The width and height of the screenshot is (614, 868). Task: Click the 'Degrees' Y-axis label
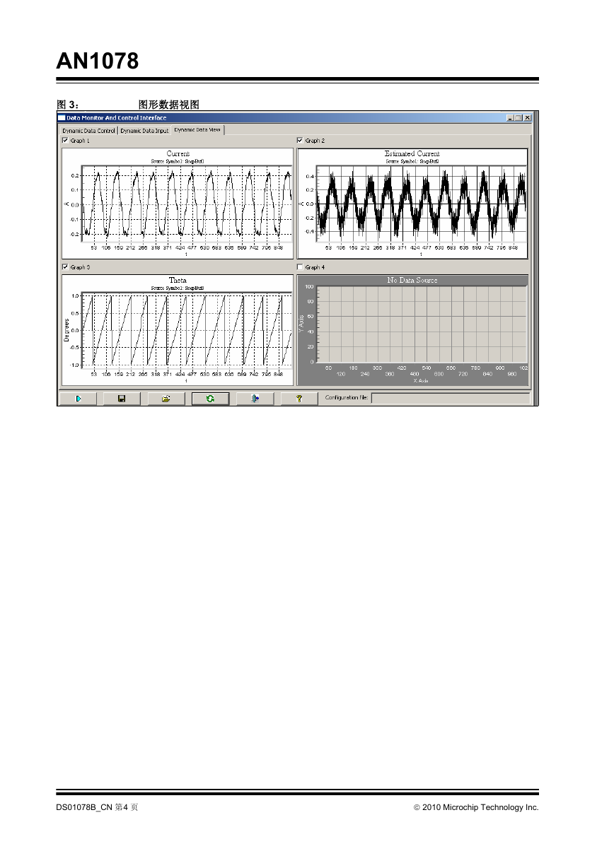[x=67, y=329]
